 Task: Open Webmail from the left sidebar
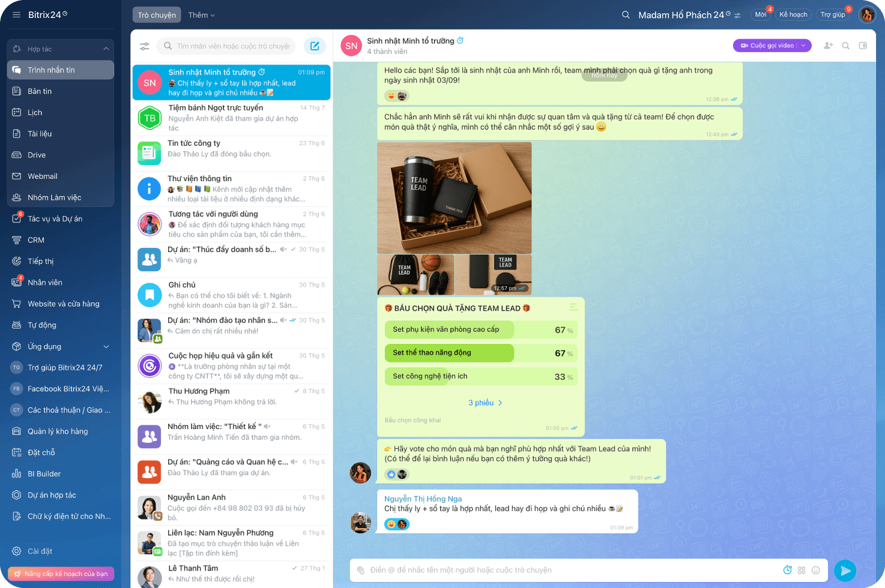(41, 176)
